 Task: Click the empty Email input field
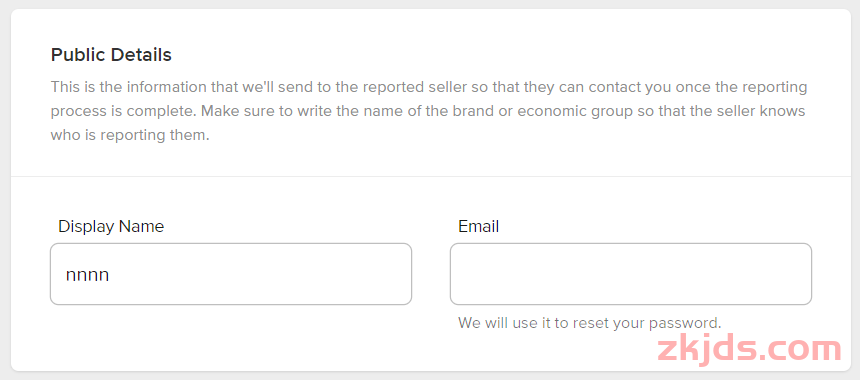coord(631,274)
